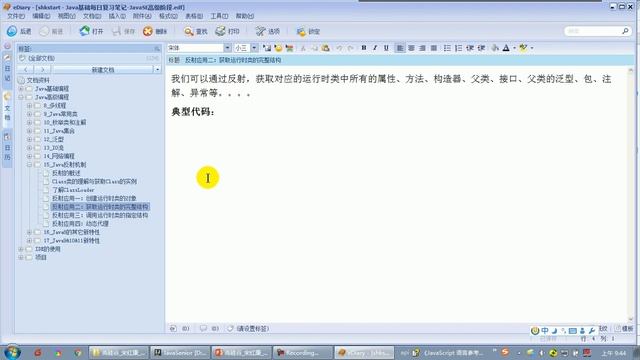640x360 pixels.
Task: Click the Back (后退) toolbar button
Action: (19, 31)
